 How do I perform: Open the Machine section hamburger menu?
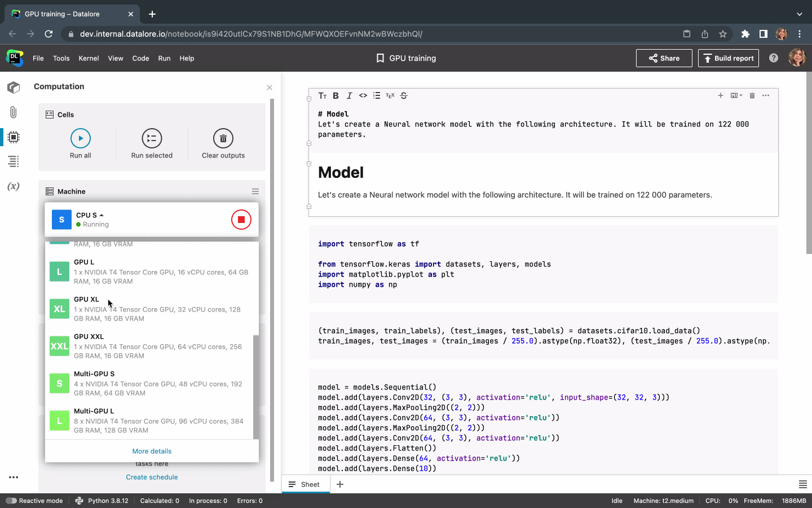click(255, 191)
